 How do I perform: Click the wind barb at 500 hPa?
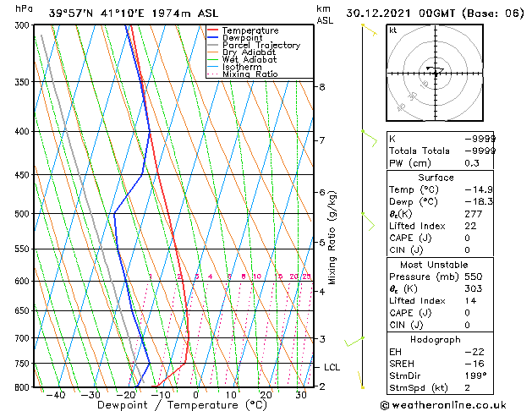click(368, 222)
